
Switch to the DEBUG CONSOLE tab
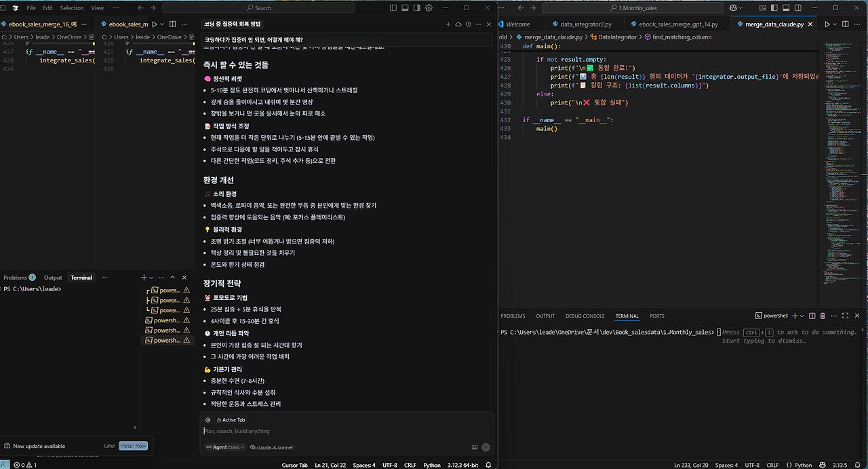click(x=585, y=316)
